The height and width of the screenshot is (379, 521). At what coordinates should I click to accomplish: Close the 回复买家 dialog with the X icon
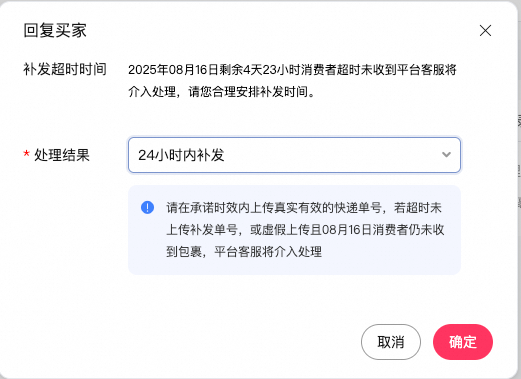click(x=485, y=31)
